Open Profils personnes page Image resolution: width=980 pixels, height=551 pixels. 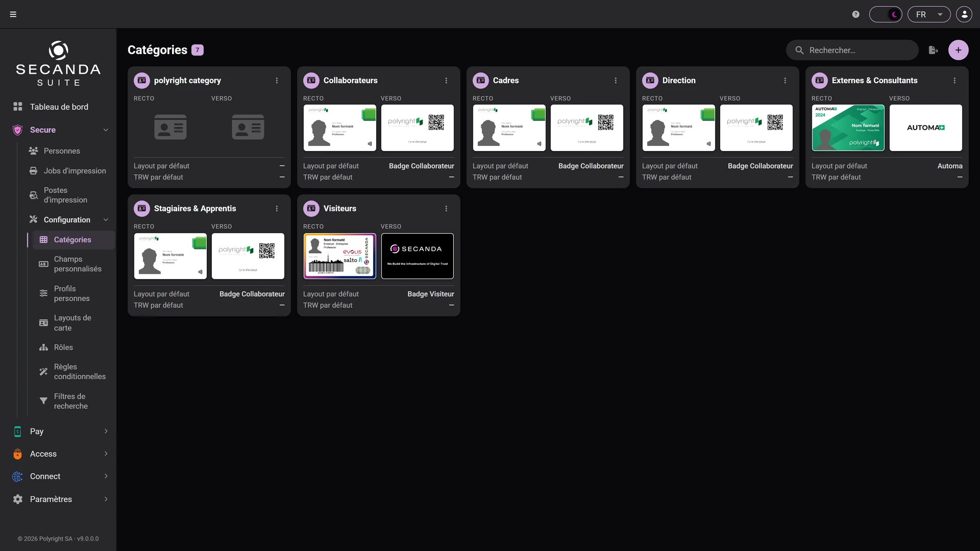pos(73,293)
